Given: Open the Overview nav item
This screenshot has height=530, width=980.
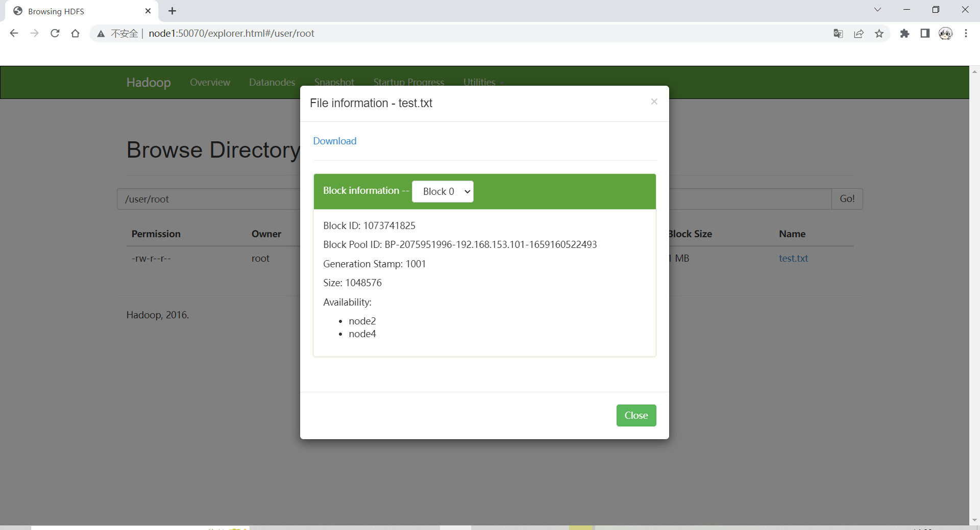Looking at the screenshot, I should pyautogui.click(x=210, y=82).
